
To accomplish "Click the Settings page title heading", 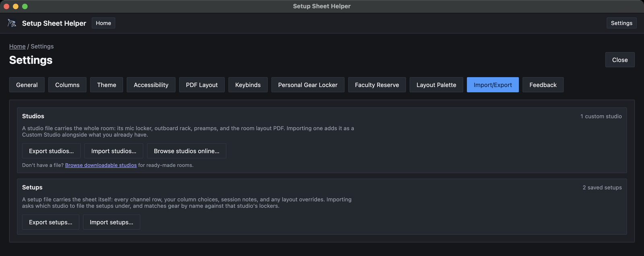I will coord(31,60).
